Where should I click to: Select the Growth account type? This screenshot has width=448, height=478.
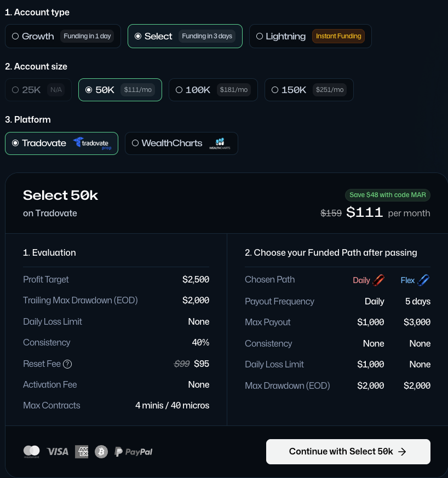coord(63,36)
